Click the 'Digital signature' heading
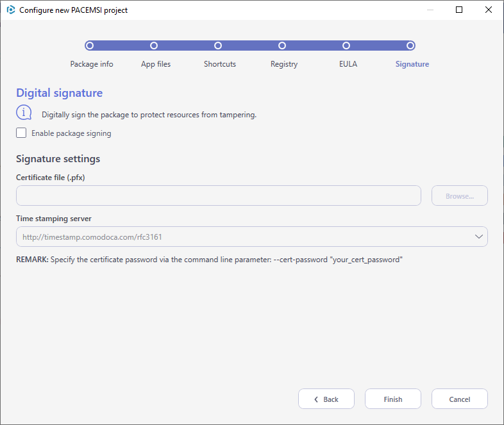This screenshot has height=425, width=504. click(x=60, y=93)
